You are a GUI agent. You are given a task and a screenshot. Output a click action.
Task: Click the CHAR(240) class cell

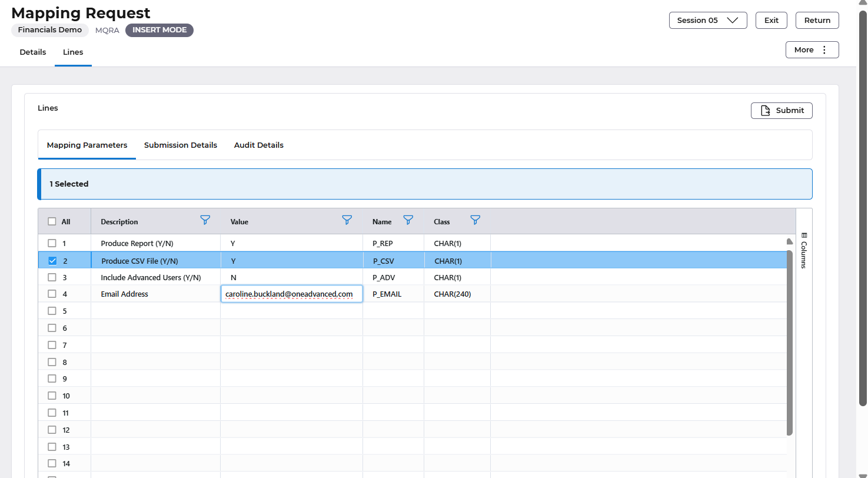(457, 294)
